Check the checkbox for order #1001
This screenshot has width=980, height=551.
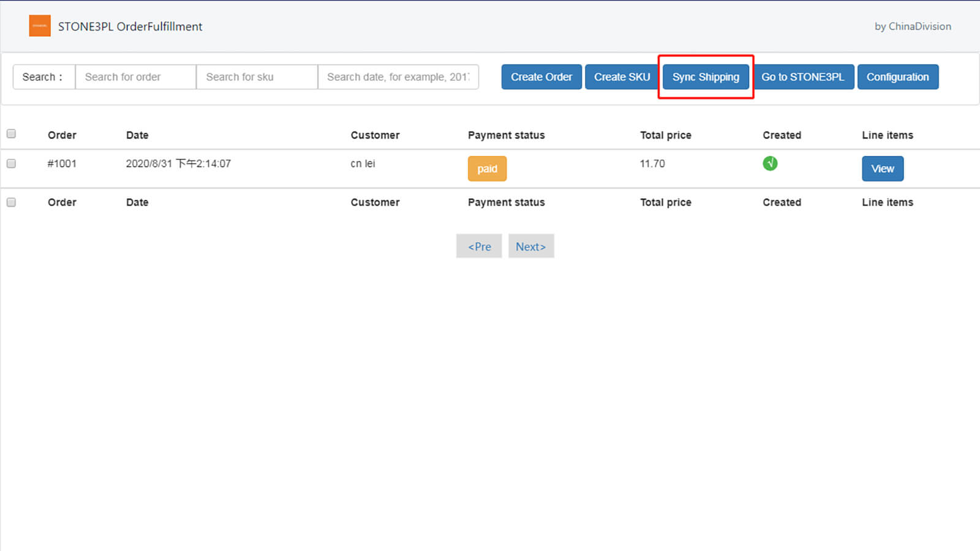(11, 163)
